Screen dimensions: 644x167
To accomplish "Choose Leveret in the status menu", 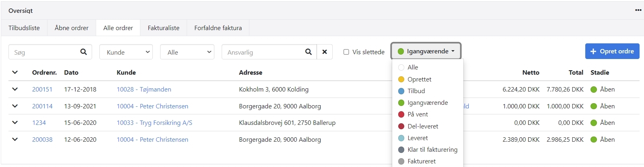I will click(428, 138).
